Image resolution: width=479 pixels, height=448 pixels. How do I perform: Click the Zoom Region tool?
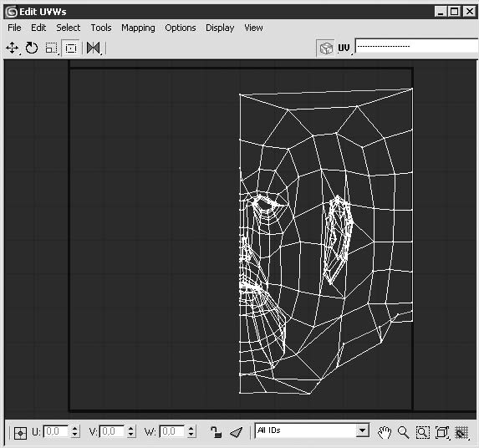point(422,432)
